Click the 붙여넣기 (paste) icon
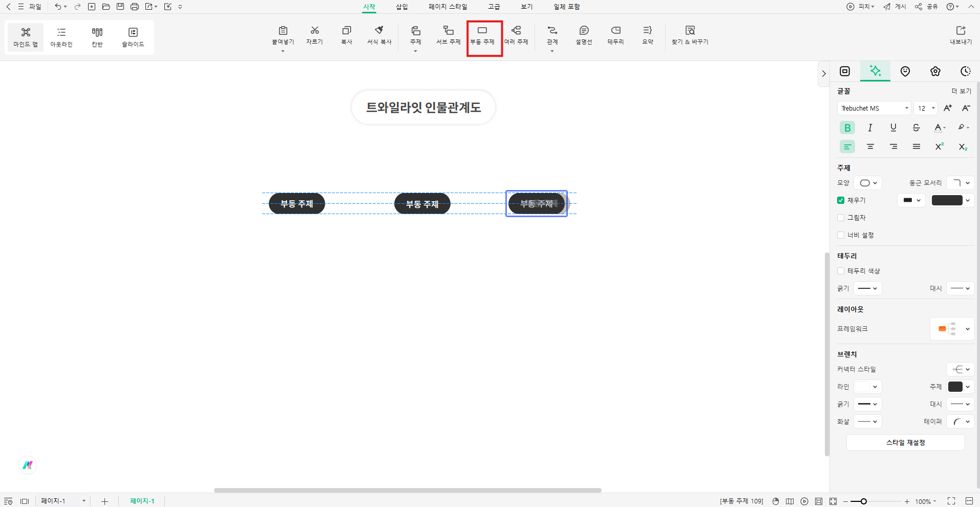The image size is (980, 507). (283, 31)
